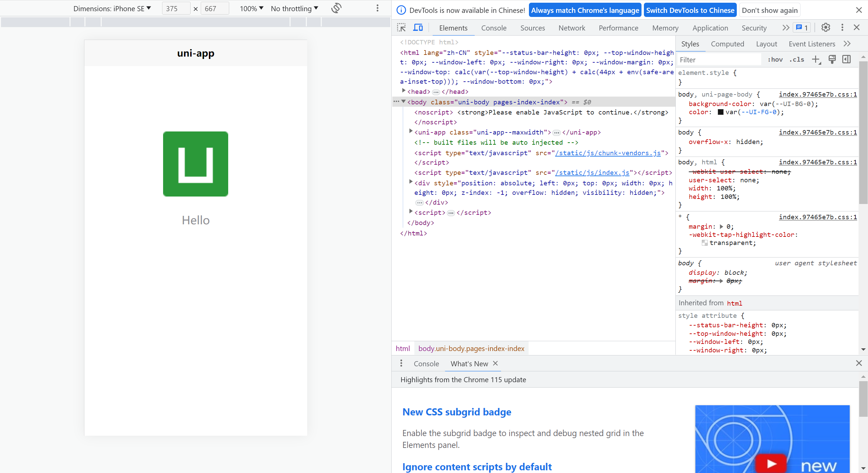Viewport: 868px width, 473px height.
Task: Click the black color swatch for color property
Action: (x=721, y=112)
